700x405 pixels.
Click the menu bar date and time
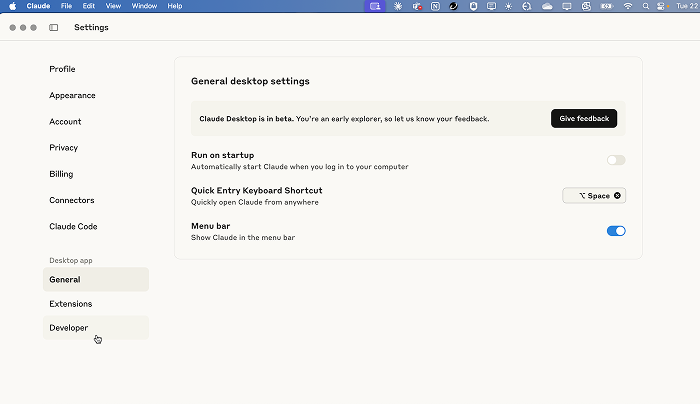tap(688, 6)
